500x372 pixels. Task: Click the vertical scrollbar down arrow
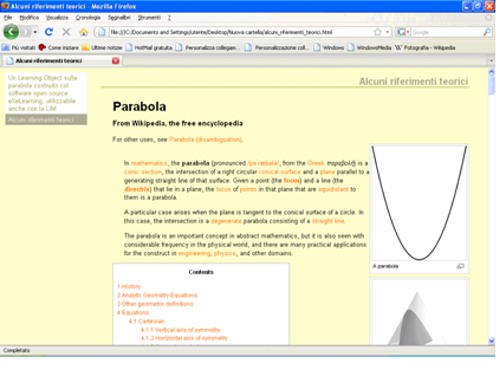[491, 341]
